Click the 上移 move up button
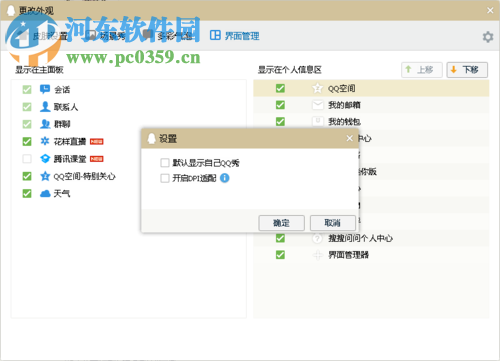The width and height of the screenshot is (500, 361). [422, 70]
